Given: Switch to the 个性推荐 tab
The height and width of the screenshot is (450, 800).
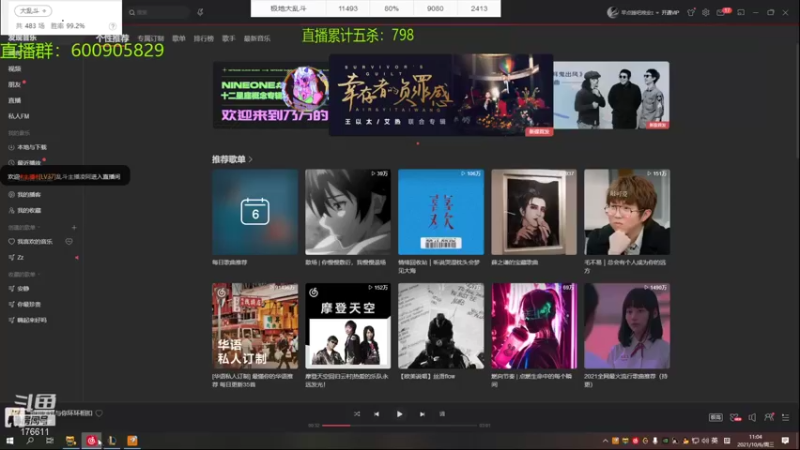Looking at the screenshot, I should (112, 38).
